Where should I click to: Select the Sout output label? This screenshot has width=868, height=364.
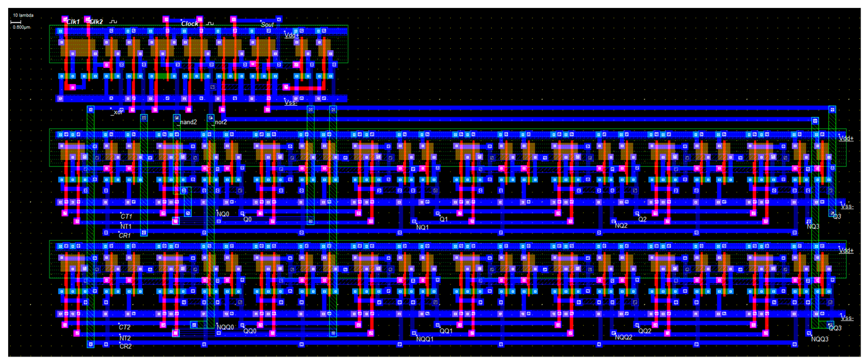[267, 25]
